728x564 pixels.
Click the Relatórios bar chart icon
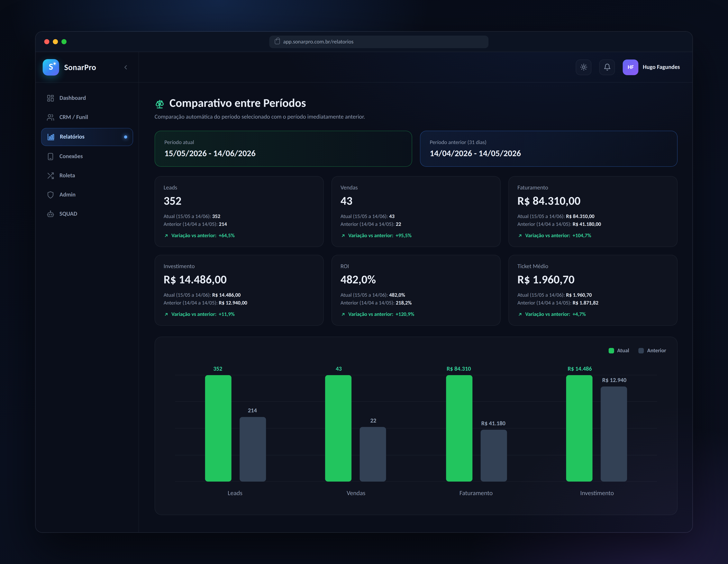[51, 137]
